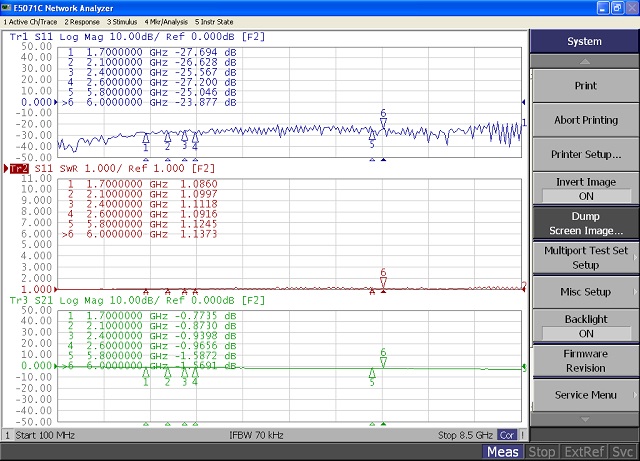
Task: Restore the analyzer window
Action: (x=618, y=8)
